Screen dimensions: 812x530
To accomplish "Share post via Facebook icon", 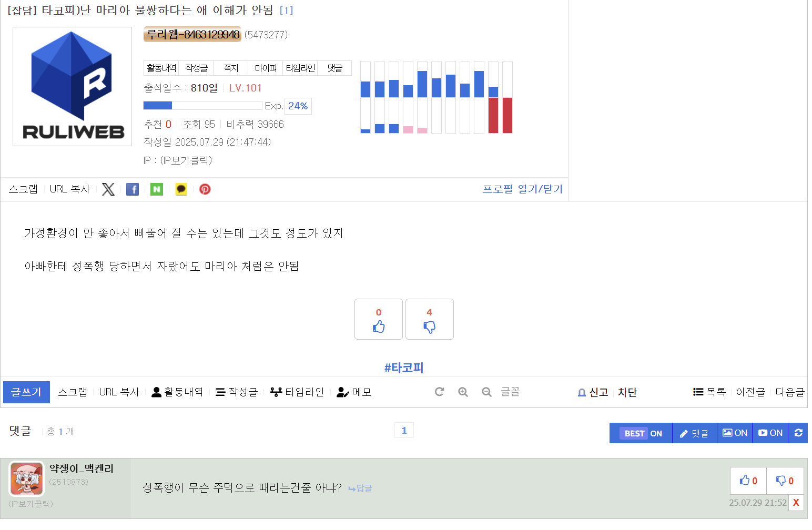I will pyautogui.click(x=133, y=189).
